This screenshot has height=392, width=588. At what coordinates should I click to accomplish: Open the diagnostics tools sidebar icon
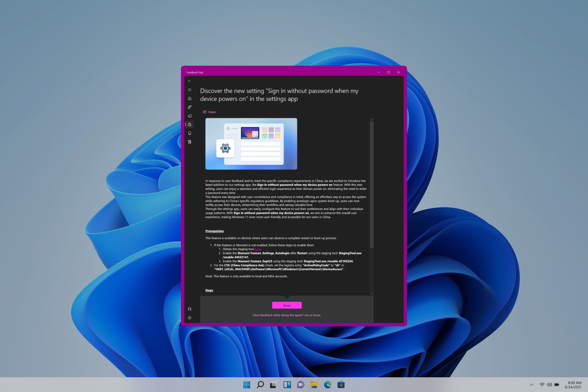click(x=189, y=142)
